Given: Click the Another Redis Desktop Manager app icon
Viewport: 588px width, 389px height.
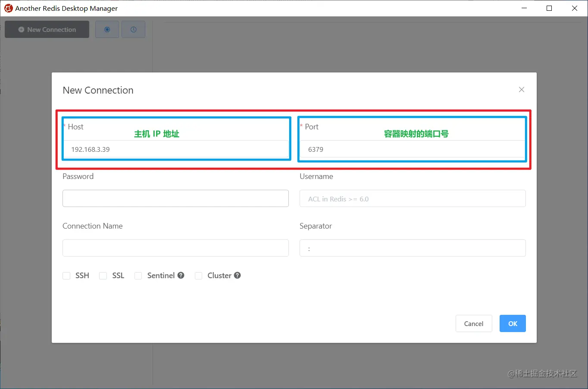Looking at the screenshot, I should 8,8.
